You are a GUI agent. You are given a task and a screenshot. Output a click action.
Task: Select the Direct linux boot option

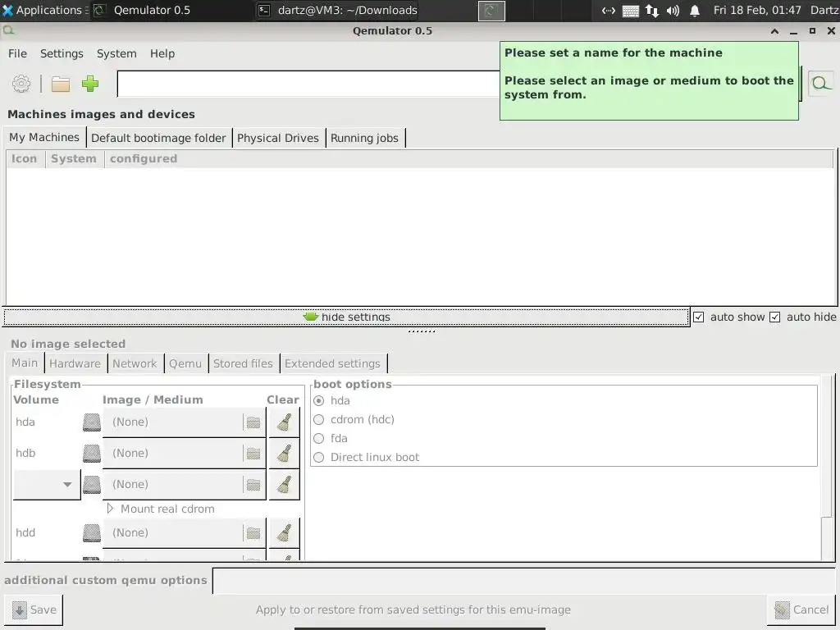click(319, 457)
